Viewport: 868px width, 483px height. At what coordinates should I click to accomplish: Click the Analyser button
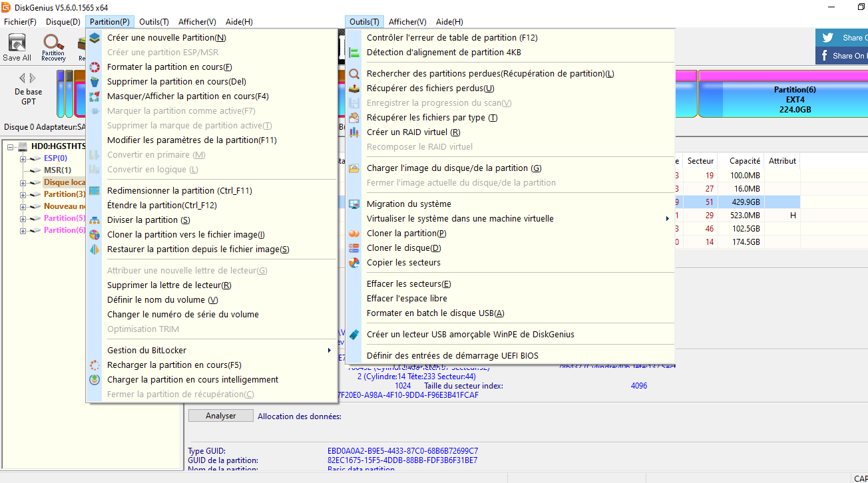tap(221, 416)
